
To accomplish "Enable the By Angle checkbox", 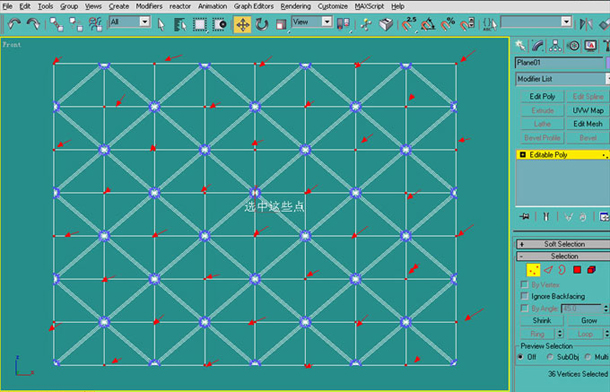I will pyautogui.click(x=524, y=308).
